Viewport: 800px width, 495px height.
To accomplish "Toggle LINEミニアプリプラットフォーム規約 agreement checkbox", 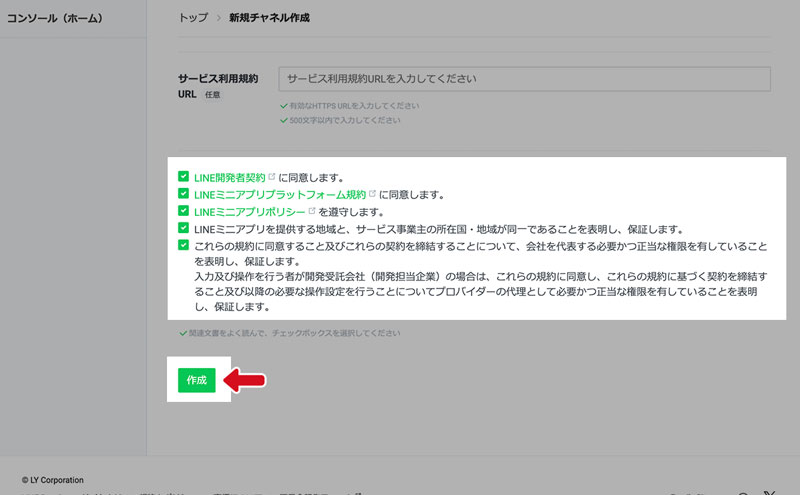I will pos(183,194).
